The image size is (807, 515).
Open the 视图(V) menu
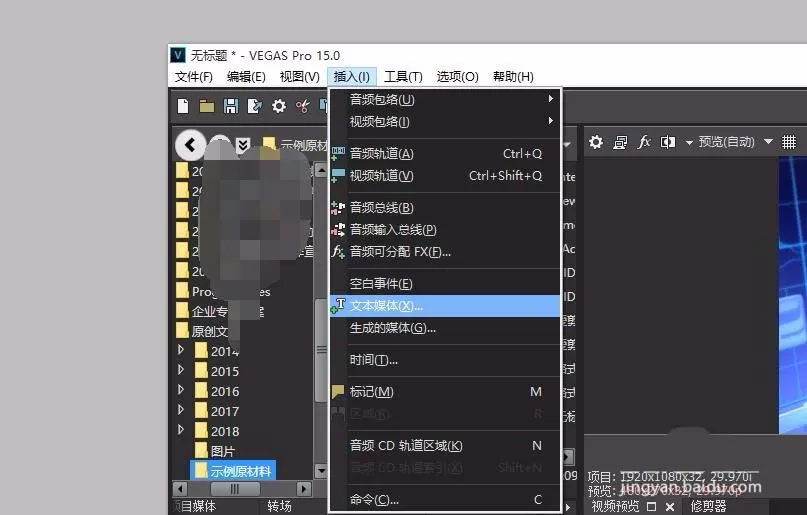coord(300,77)
